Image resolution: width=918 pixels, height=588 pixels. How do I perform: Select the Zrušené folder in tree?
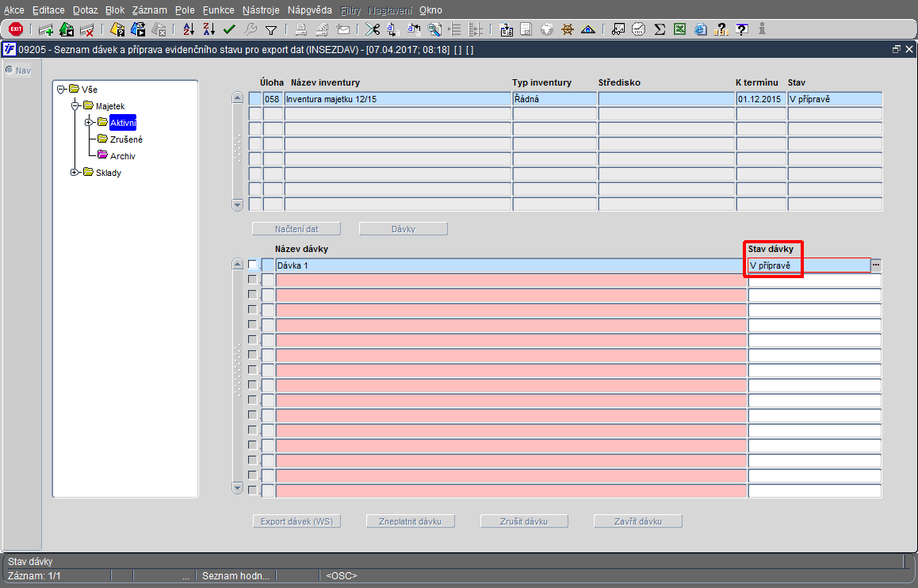[x=126, y=139]
